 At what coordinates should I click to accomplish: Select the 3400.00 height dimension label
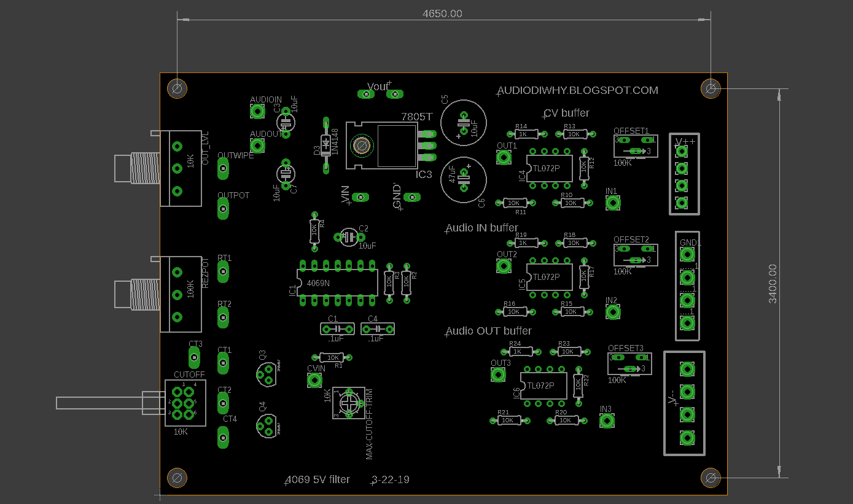773,284
